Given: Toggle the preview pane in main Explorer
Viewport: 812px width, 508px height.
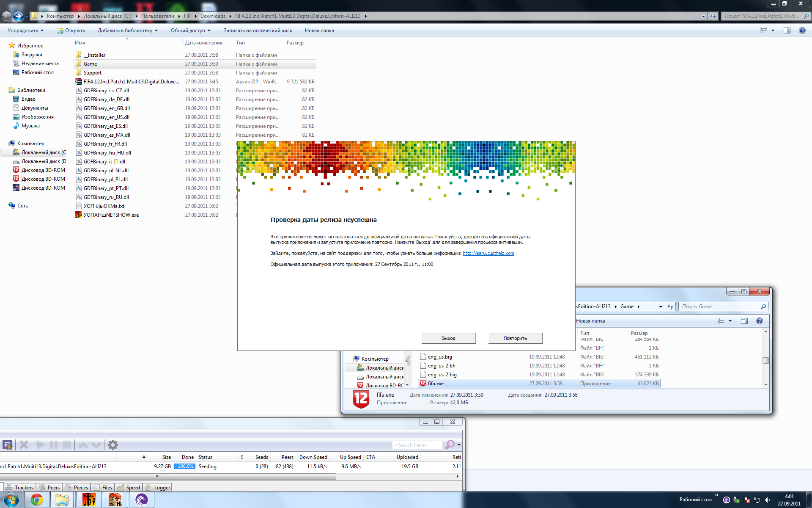Looking at the screenshot, I should tap(787, 30).
